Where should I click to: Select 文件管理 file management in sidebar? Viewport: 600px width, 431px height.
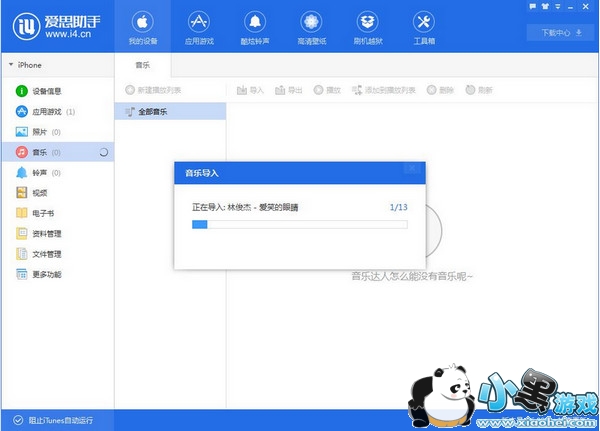pos(58,254)
